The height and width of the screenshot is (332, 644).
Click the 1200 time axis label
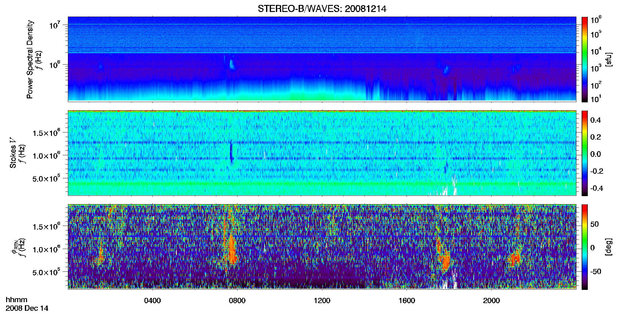(322, 301)
